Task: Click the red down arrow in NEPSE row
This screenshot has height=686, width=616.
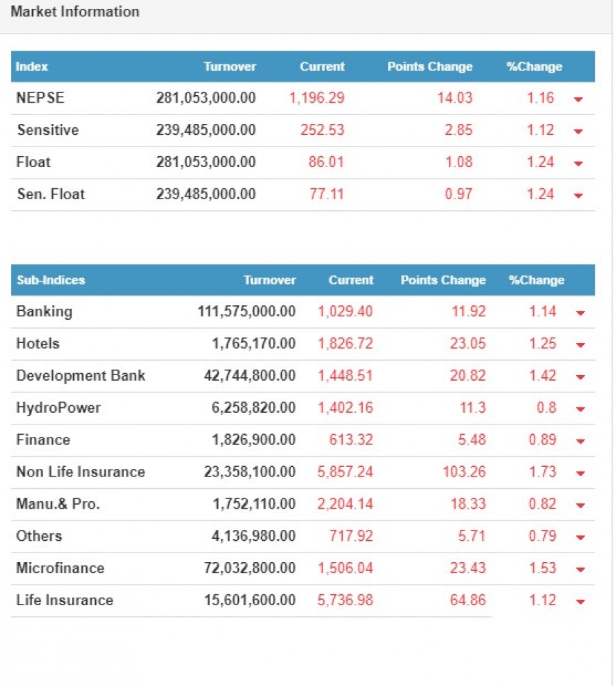Action: (x=578, y=99)
